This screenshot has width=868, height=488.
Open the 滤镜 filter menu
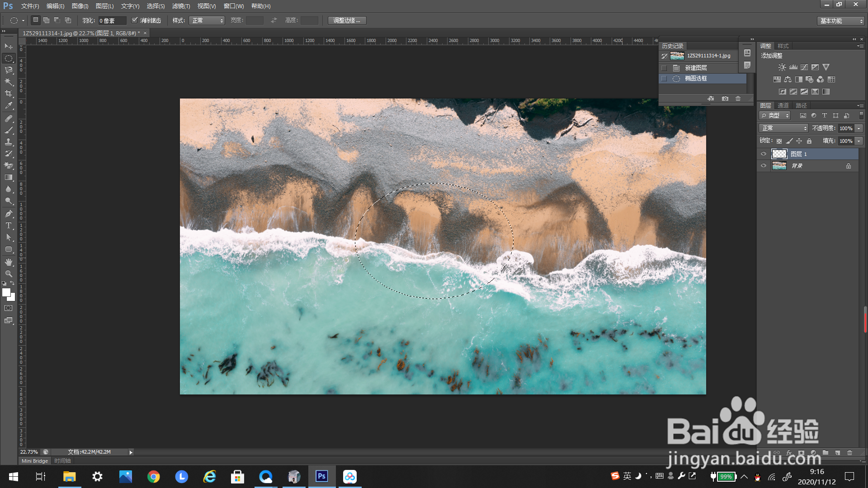tap(181, 6)
